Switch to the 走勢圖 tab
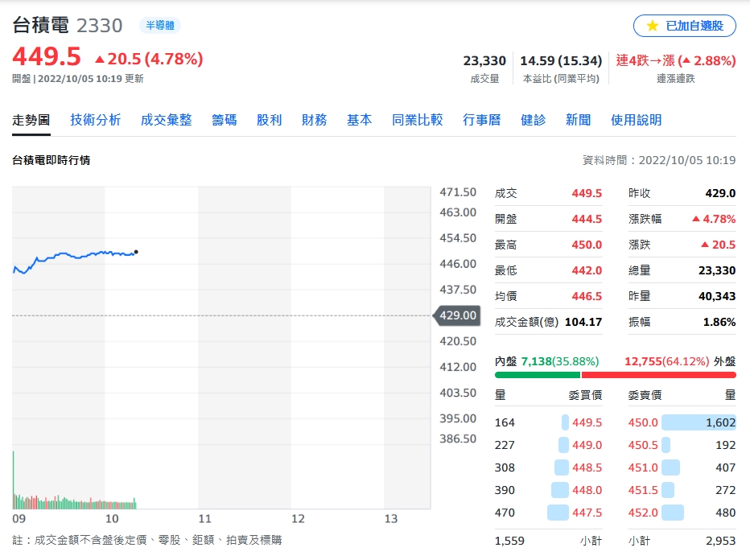Viewport: 750px width, 560px height. tap(31, 120)
